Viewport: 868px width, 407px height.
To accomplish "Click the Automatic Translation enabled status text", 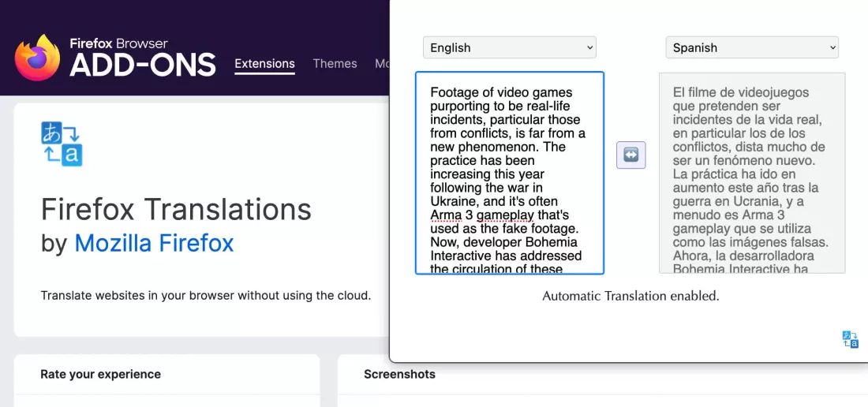I will pyautogui.click(x=630, y=296).
